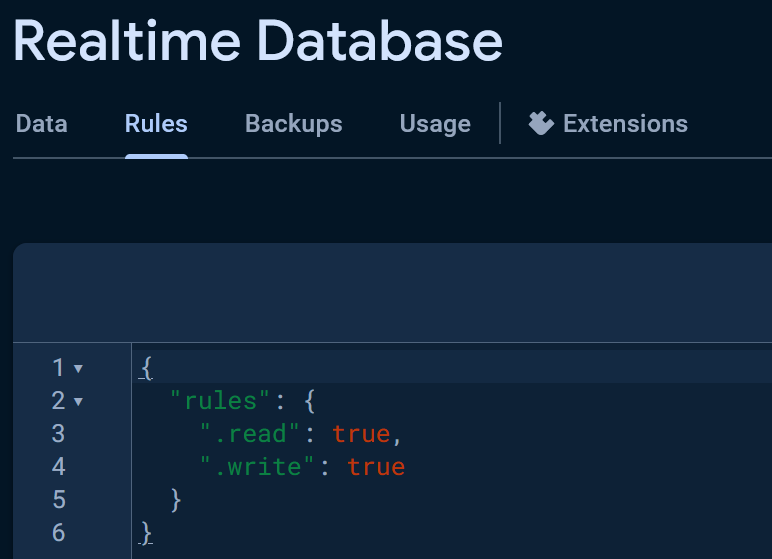This screenshot has width=772, height=559.
Task: Click the Extensions puzzle icon
Action: click(x=541, y=123)
